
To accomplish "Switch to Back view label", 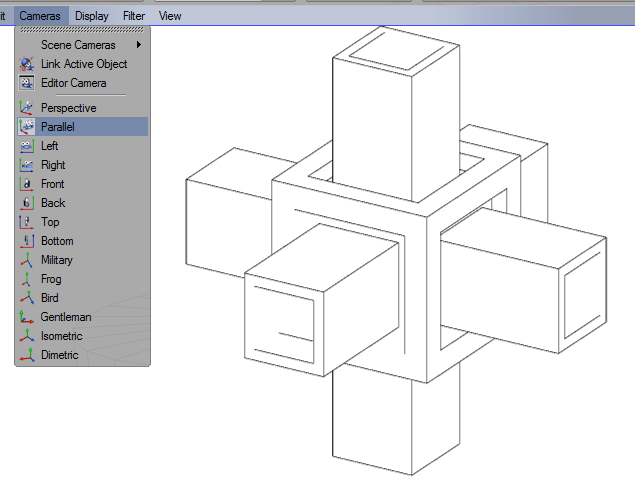I will coord(53,203).
